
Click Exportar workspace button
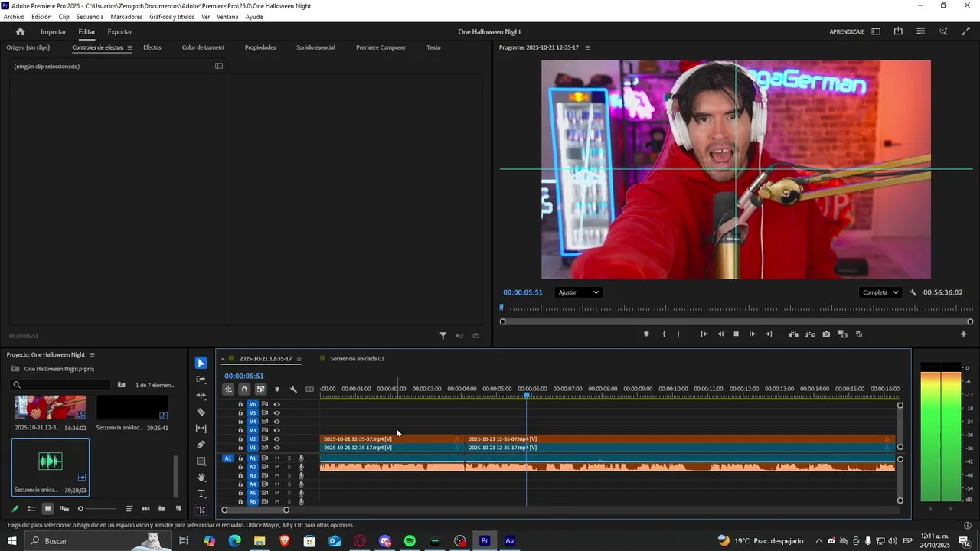pyautogui.click(x=119, y=31)
